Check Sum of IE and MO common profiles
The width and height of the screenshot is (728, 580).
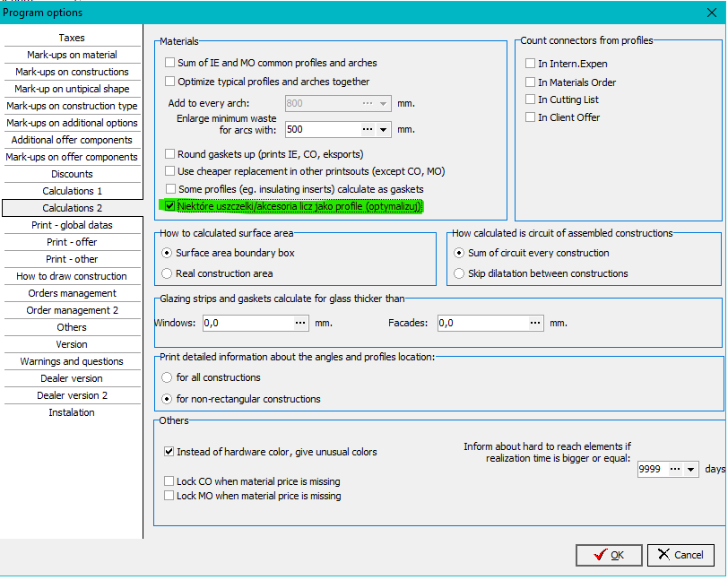point(170,63)
